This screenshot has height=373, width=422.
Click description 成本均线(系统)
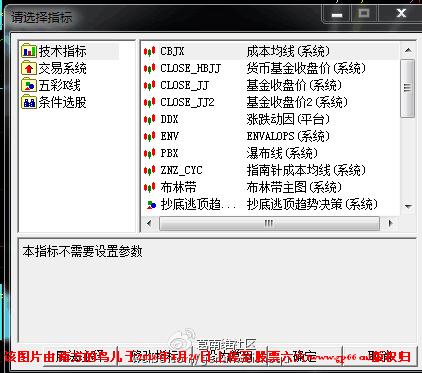click(x=288, y=51)
